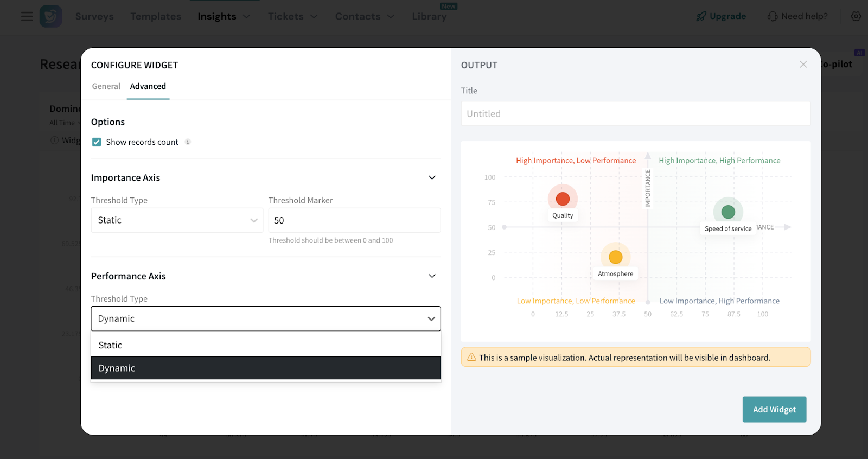Click the hamburger menu icon
868x459 pixels.
(27, 16)
